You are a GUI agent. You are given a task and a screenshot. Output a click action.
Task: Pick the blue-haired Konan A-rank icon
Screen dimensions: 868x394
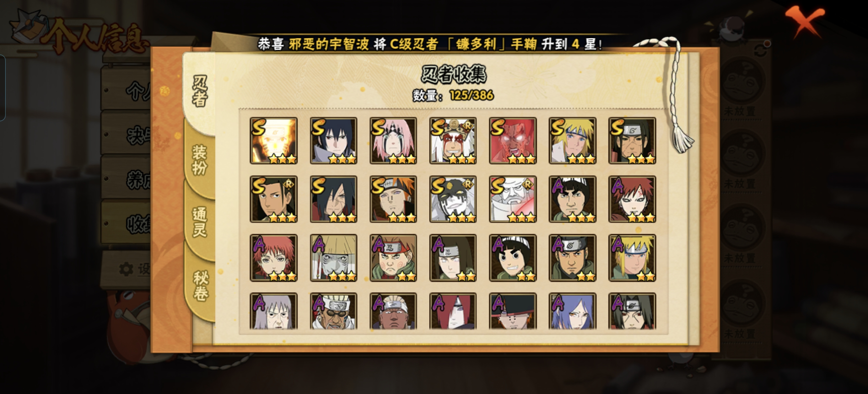click(573, 311)
